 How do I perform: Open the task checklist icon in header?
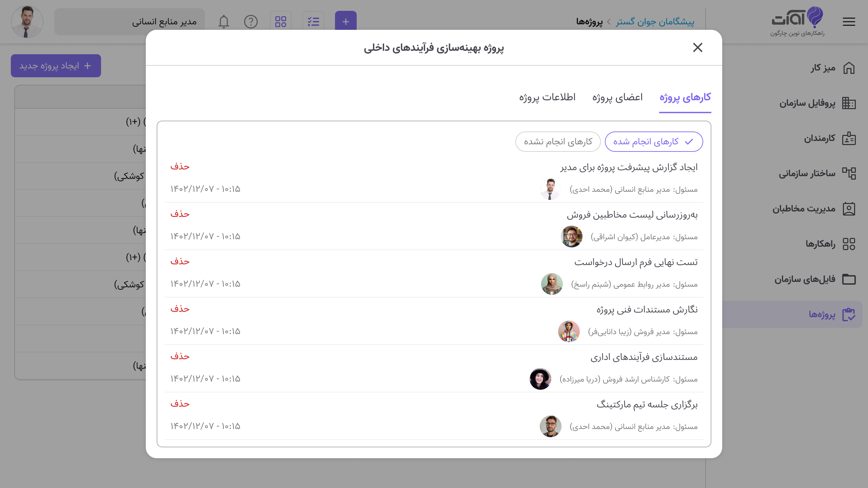click(313, 22)
